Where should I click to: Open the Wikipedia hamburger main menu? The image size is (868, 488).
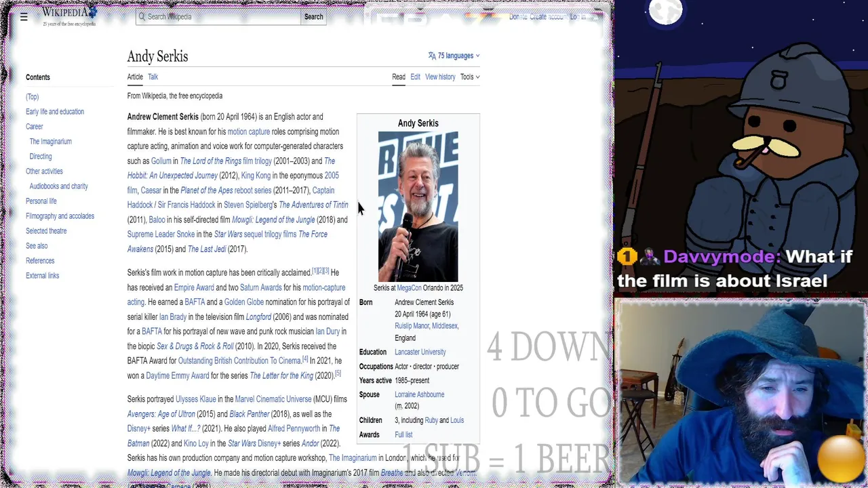[x=24, y=17]
